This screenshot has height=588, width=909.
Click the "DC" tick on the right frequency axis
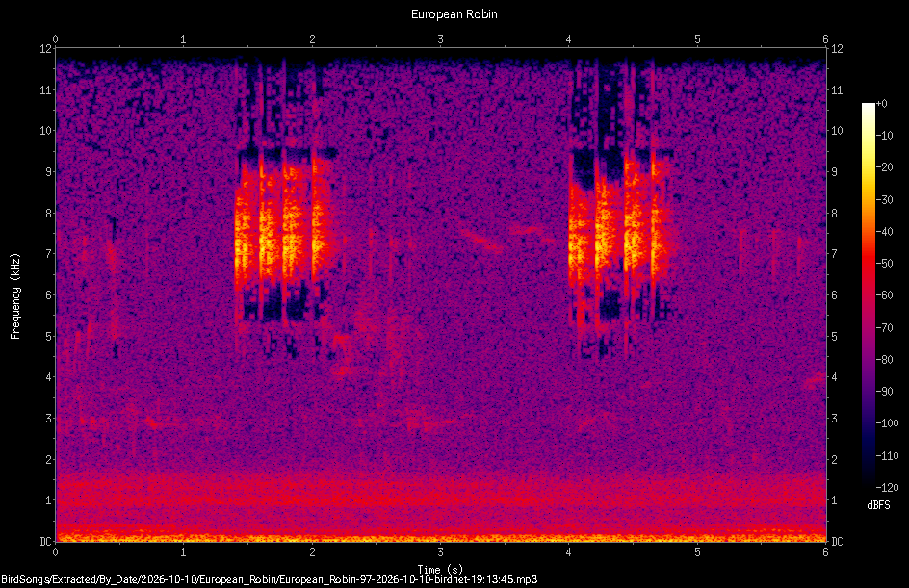click(837, 542)
